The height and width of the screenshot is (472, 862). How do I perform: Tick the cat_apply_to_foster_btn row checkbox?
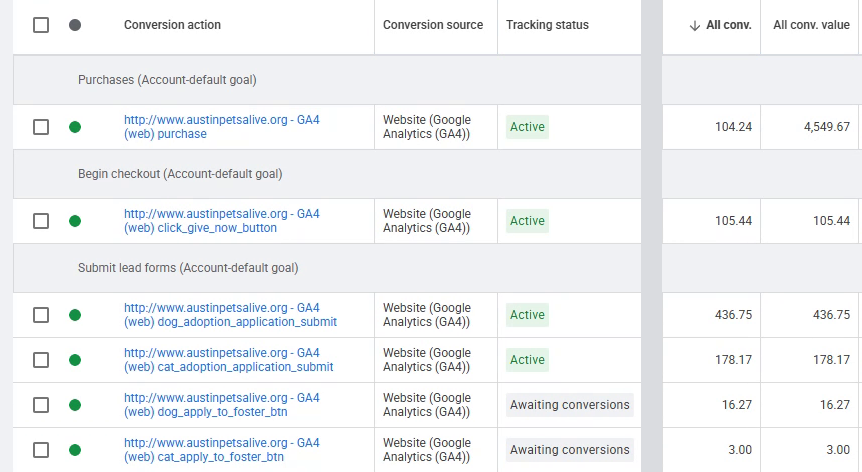click(x=41, y=450)
